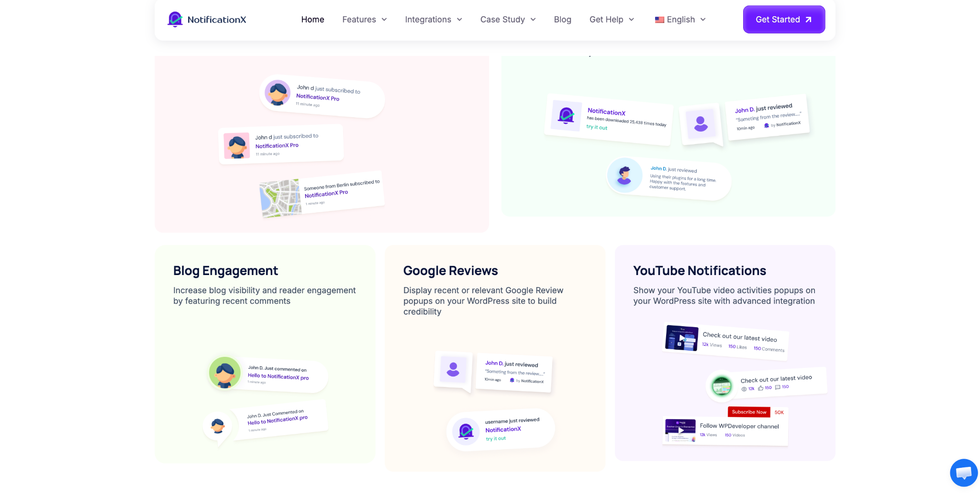
Task: Click purple user icon in Google Reviews card
Action: click(453, 369)
